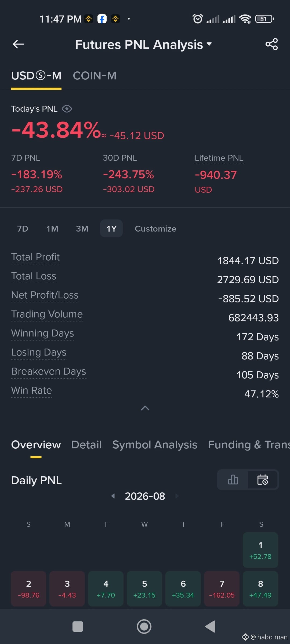The width and height of the screenshot is (290, 644).
Task: Tap the back arrow icon
Action: point(18,44)
